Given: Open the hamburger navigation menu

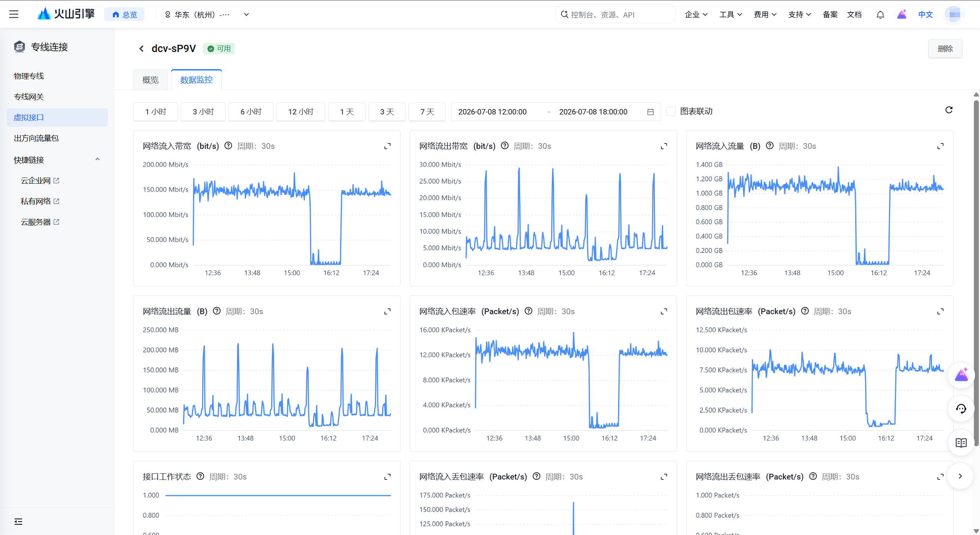Looking at the screenshot, I should [x=14, y=14].
